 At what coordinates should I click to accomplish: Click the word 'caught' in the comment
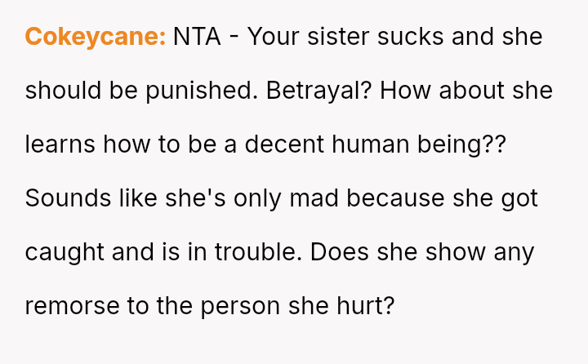[61, 252]
